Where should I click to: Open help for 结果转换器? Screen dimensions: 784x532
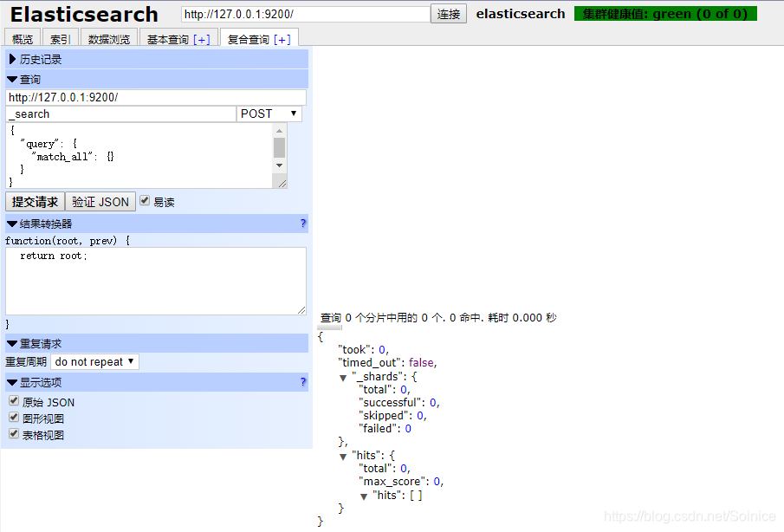coord(303,224)
